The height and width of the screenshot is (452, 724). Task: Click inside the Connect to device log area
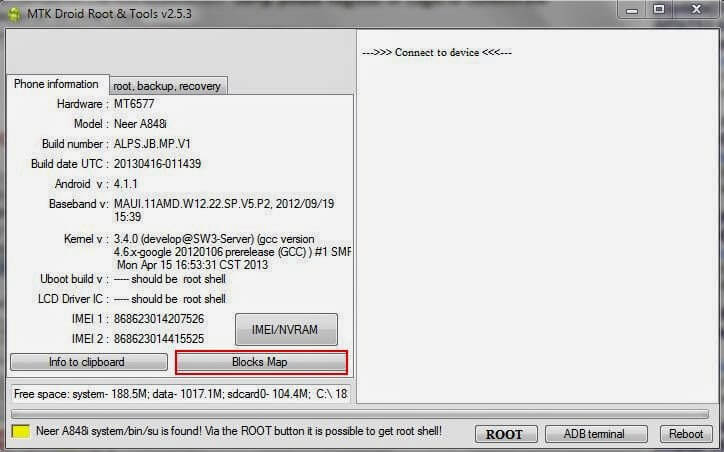(535, 220)
